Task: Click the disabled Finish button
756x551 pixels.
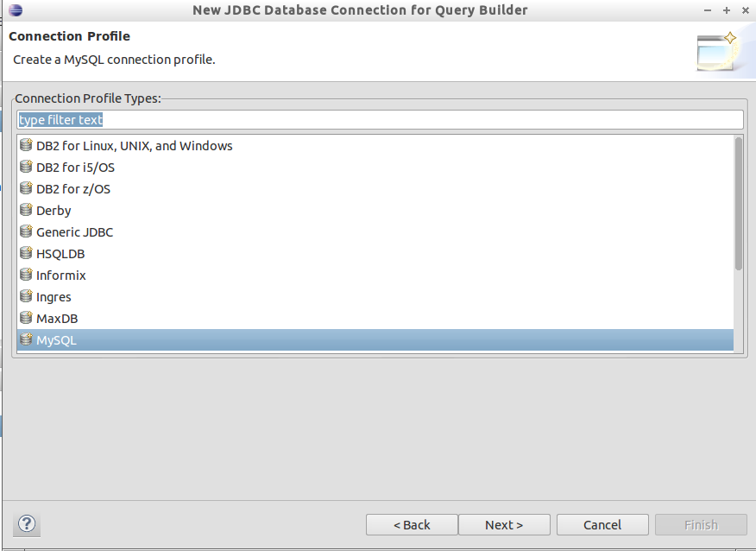Action: (701, 524)
